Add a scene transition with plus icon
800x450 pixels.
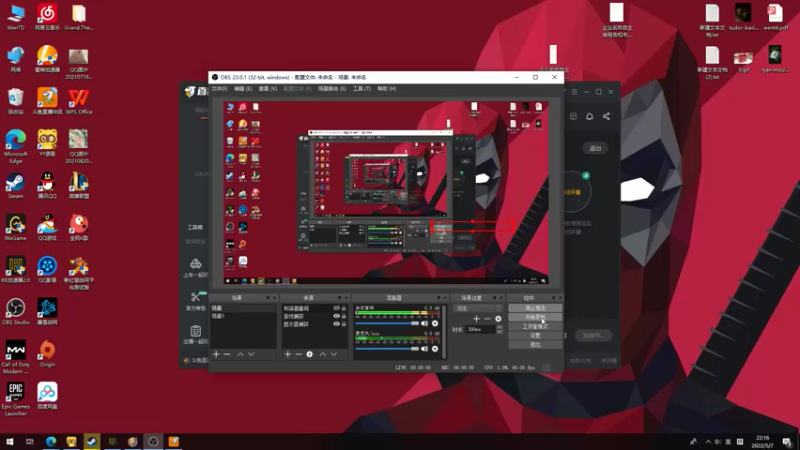pyautogui.click(x=477, y=319)
